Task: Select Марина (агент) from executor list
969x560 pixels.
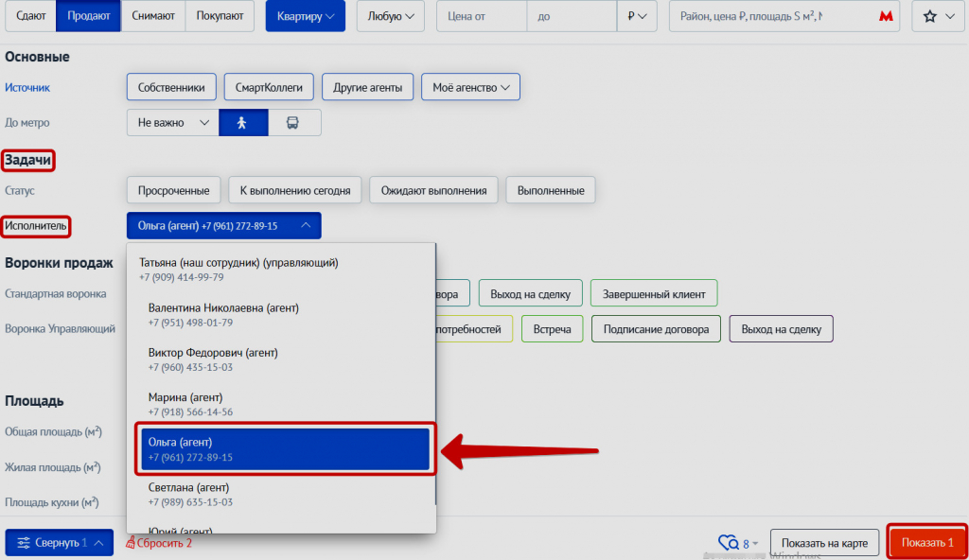Action: click(x=281, y=404)
